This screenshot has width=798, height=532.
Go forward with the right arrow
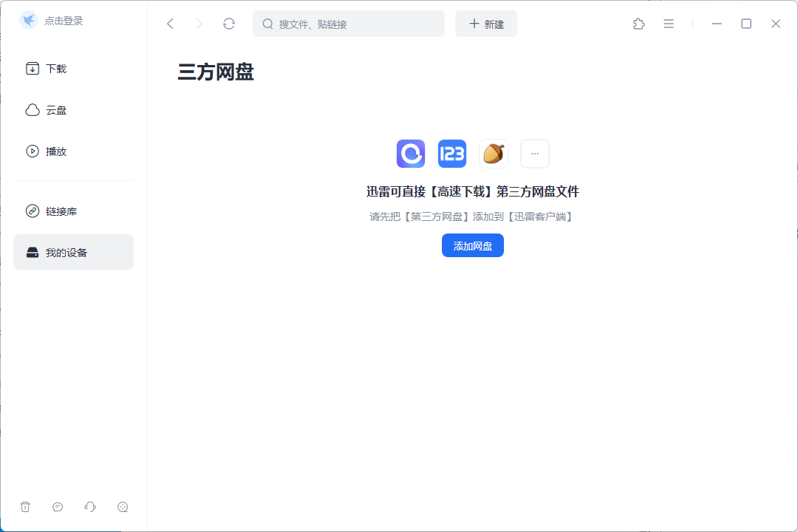[x=199, y=24]
